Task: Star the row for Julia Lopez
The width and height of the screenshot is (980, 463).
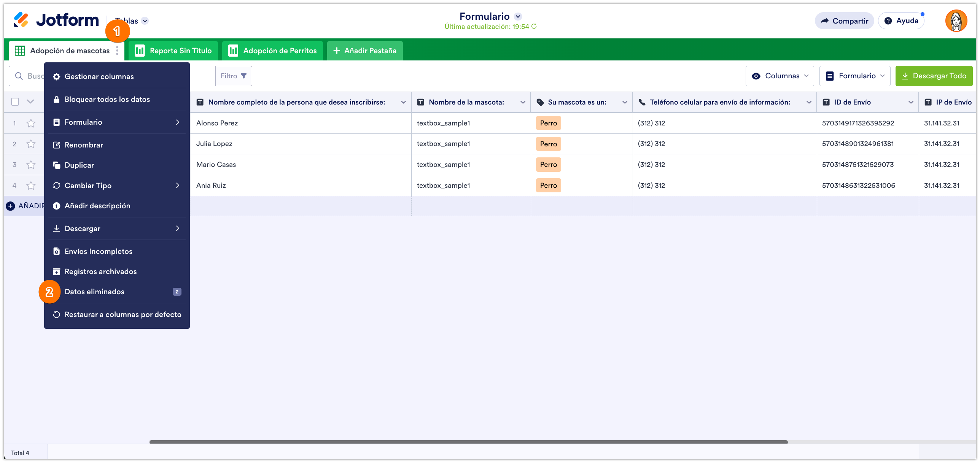Action: [x=30, y=144]
